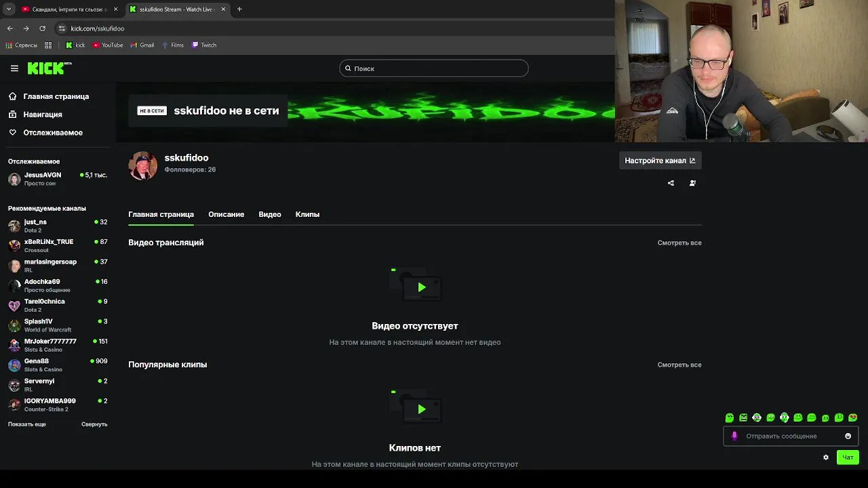The width and height of the screenshot is (868, 488).
Task: Click tab groups grid icon in bookmarks
Action: click(x=48, y=45)
